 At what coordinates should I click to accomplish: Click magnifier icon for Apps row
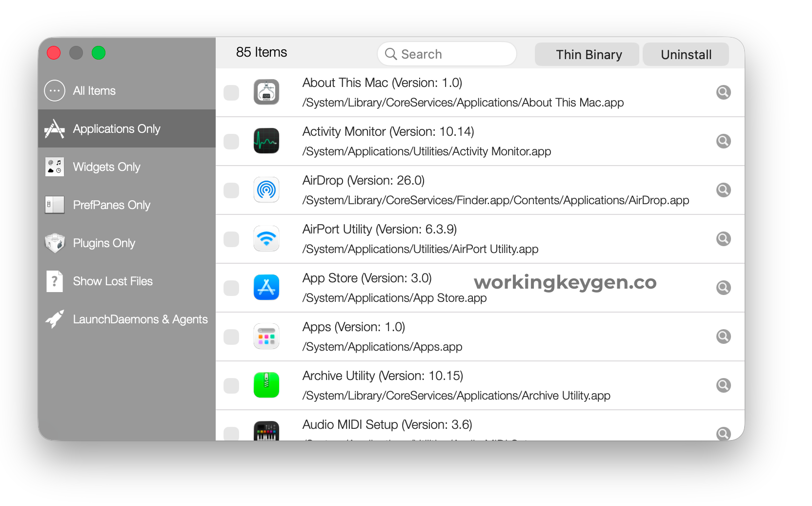tap(723, 337)
